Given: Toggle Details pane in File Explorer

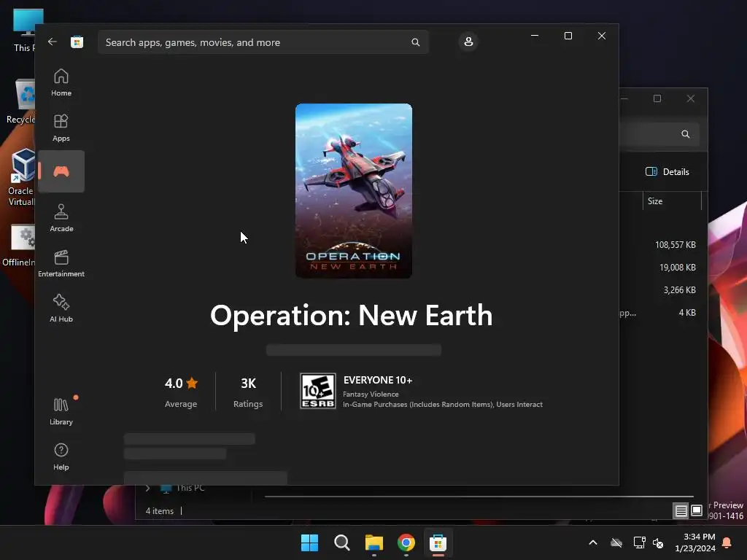Looking at the screenshot, I should tap(667, 172).
